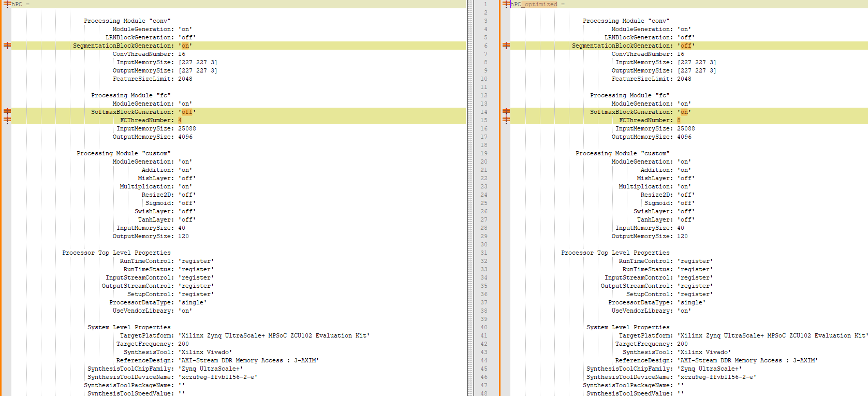The image size is (868, 396).
Task: Click highlighted value 8 of right FCThreadNumber
Action: (x=679, y=120)
